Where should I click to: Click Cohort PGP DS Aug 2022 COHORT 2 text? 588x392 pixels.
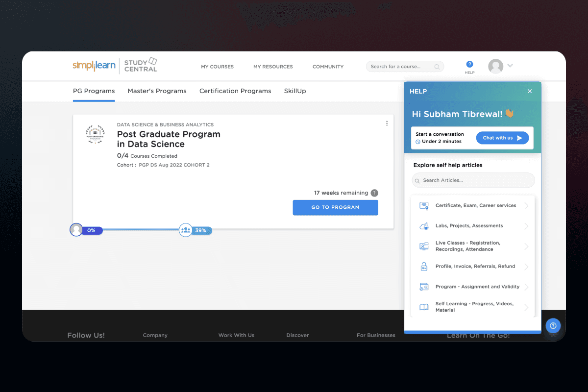coord(163,165)
